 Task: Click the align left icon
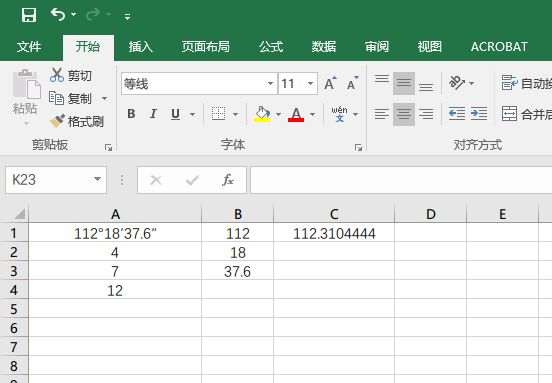pos(382,114)
